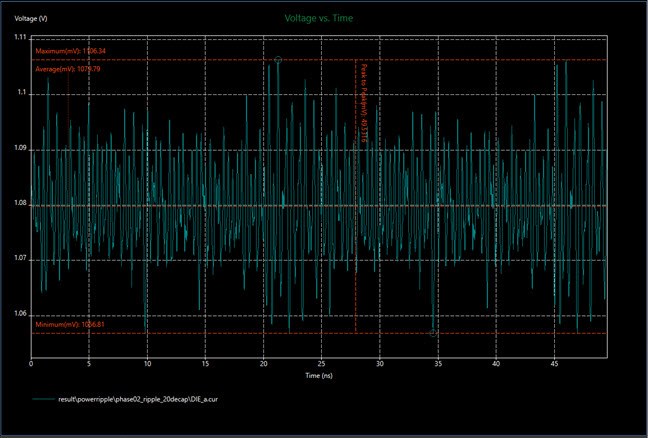Select the Maximum(mV) annotation label
The image size is (648, 438).
pos(71,51)
